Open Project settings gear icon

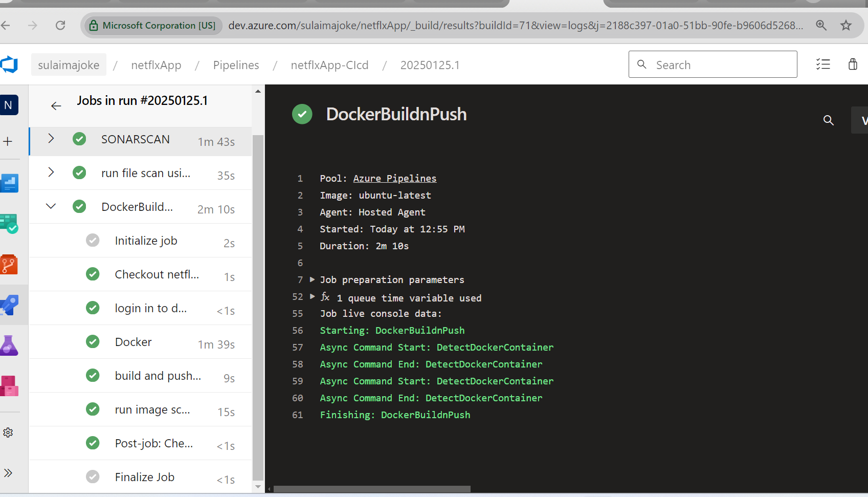click(8, 433)
